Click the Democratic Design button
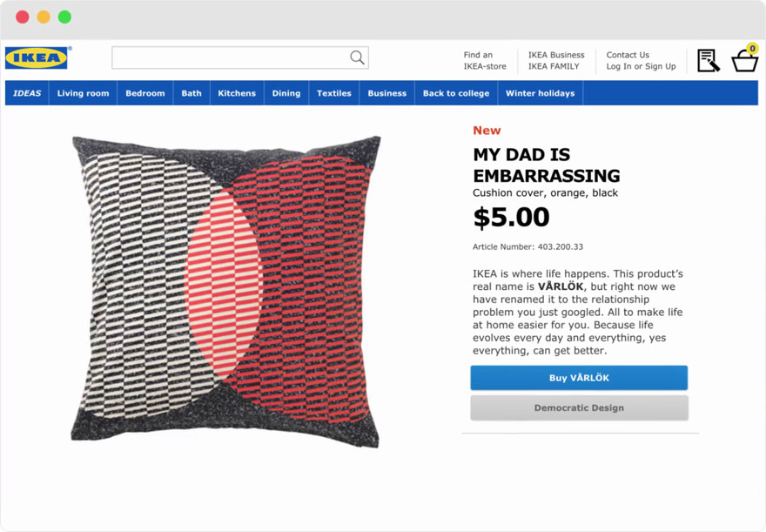This screenshot has width=766, height=532. [579, 407]
